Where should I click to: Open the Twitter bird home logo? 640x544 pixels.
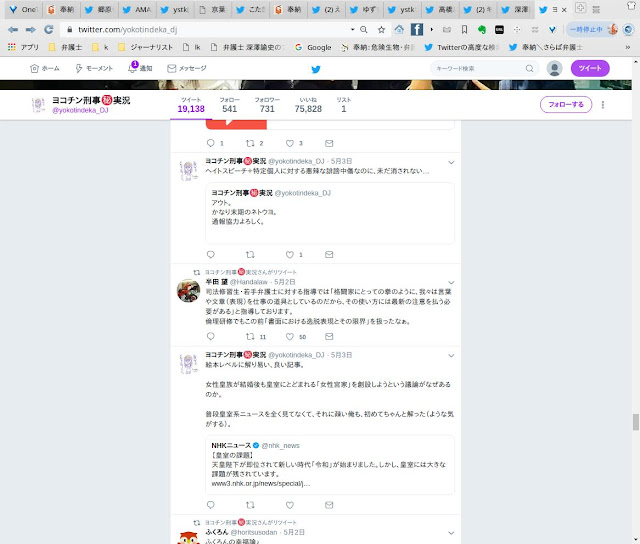point(316,69)
